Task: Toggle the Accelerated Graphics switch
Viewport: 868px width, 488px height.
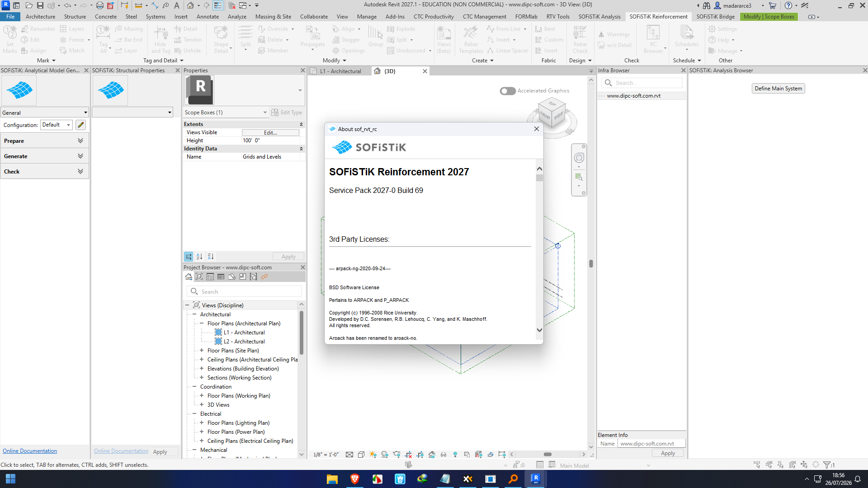Action: [x=508, y=91]
